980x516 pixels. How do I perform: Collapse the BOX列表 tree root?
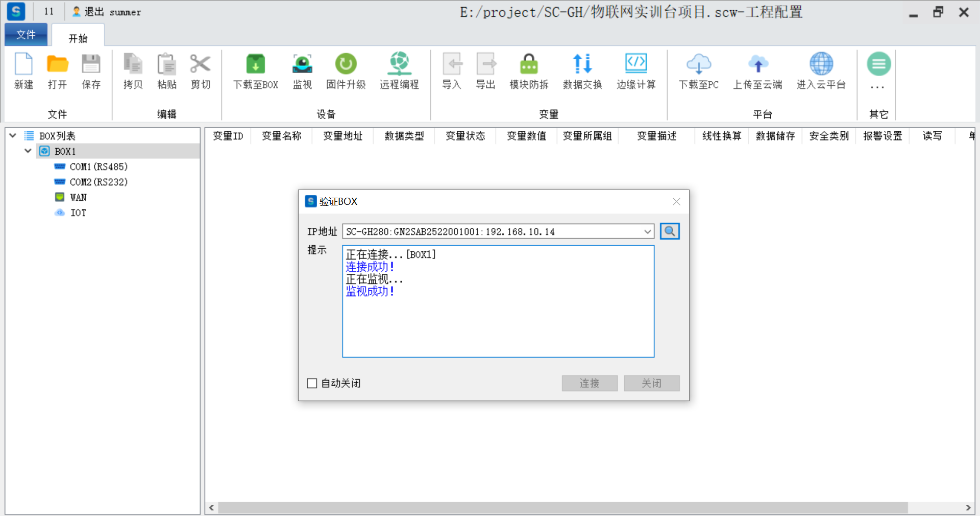(x=13, y=136)
